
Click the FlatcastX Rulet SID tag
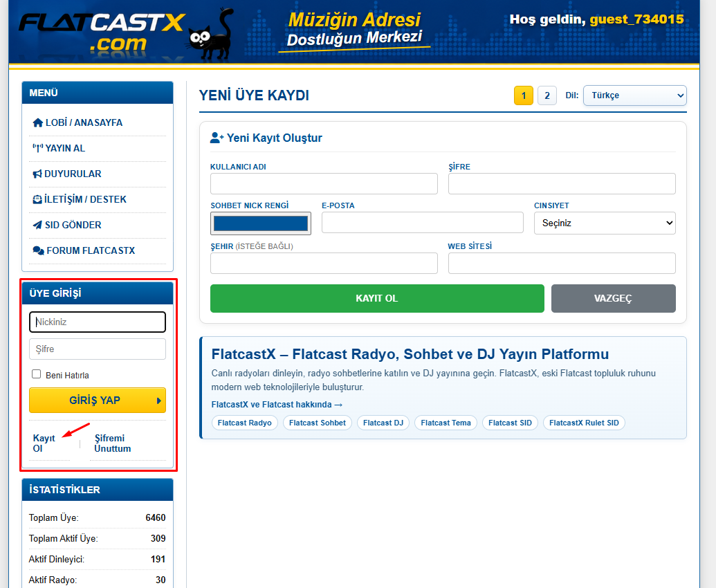click(x=584, y=423)
